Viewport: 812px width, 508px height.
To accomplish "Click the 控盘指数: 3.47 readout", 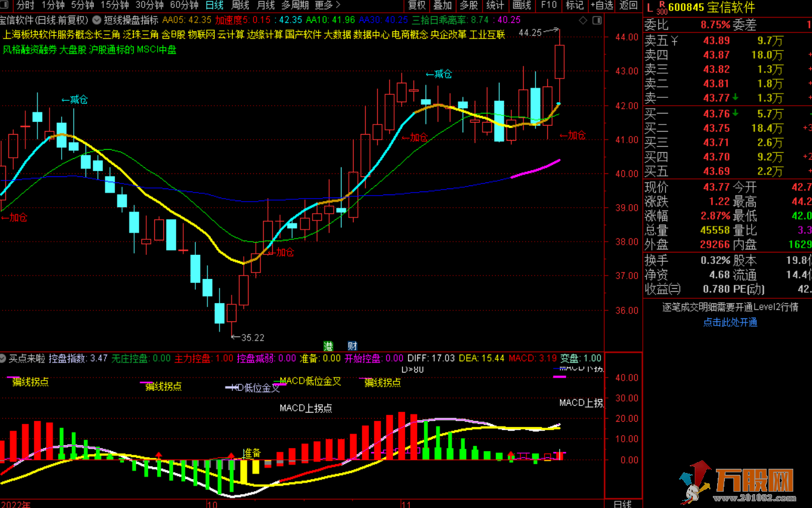I will pyautogui.click(x=79, y=358).
